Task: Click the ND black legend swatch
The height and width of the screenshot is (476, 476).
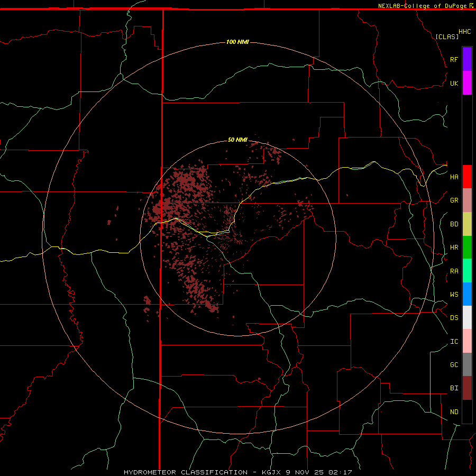Action: [x=467, y=411]
